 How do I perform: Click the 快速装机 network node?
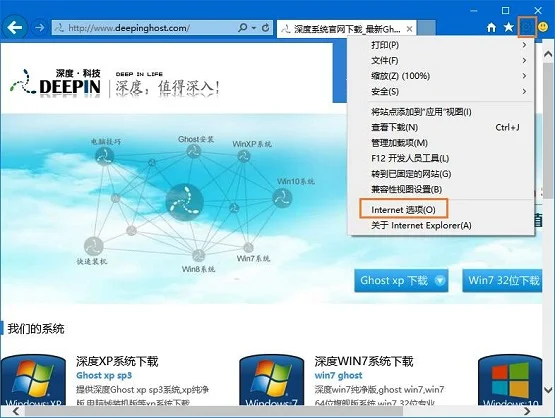click(94, 246)
